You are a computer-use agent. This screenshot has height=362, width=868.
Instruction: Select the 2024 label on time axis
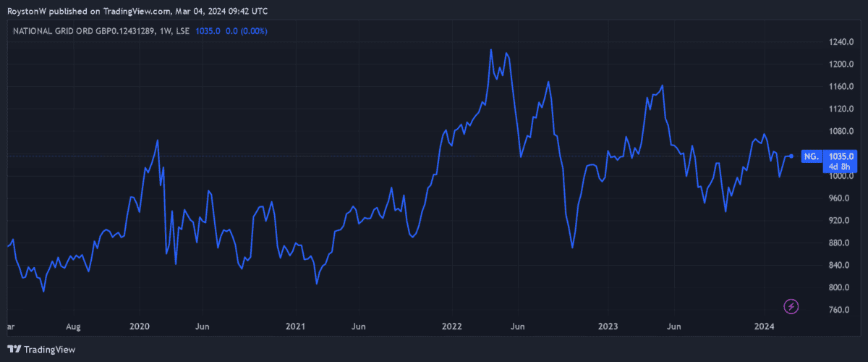(x=765, y=327)
